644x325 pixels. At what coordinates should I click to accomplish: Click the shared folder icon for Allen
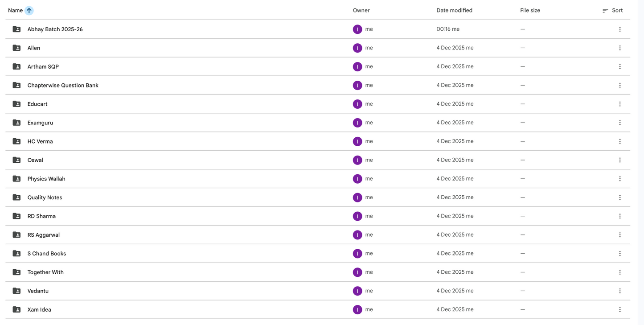click(x=16, y=48)
